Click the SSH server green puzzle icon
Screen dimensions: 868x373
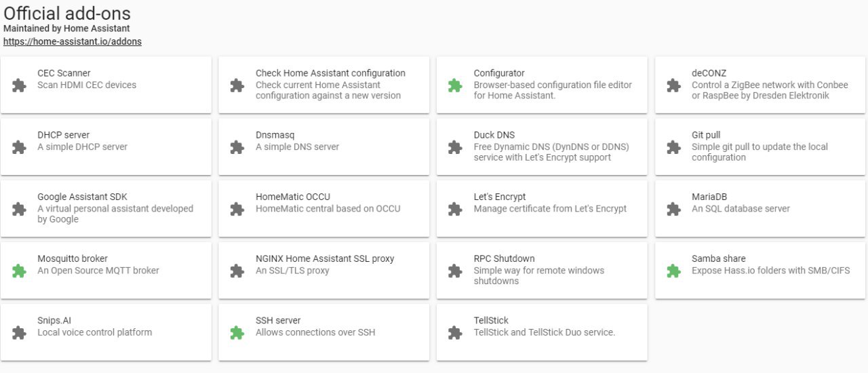click(237, 332)
